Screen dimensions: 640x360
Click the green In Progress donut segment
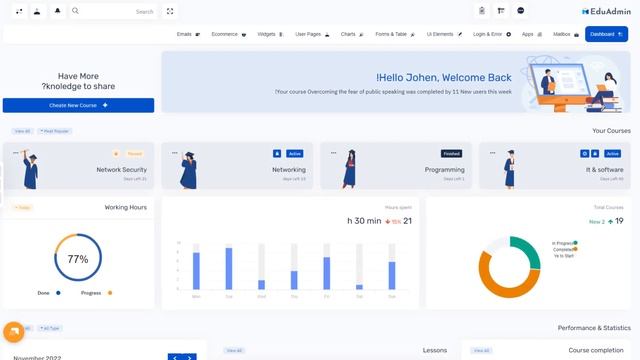click(528, 250)
